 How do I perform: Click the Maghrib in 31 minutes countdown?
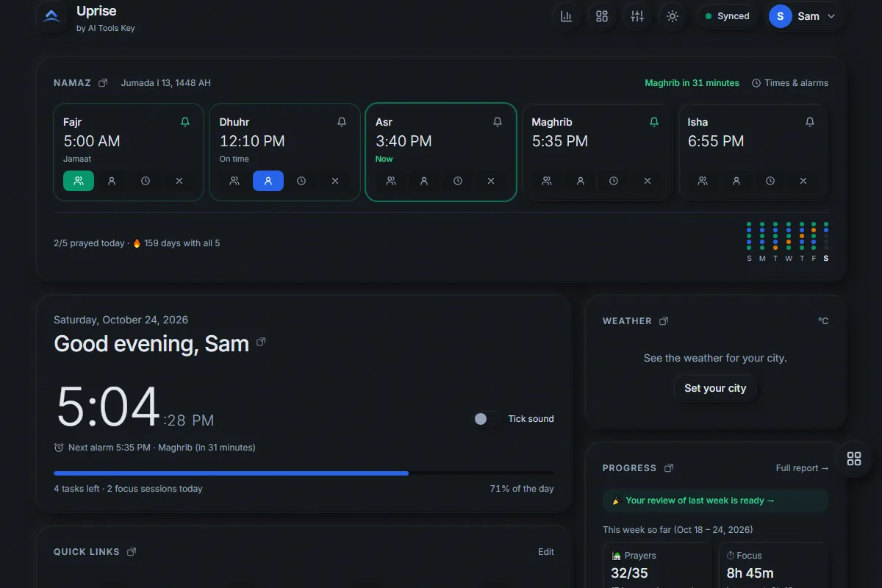pyautogui.click(x=692, y=83)
